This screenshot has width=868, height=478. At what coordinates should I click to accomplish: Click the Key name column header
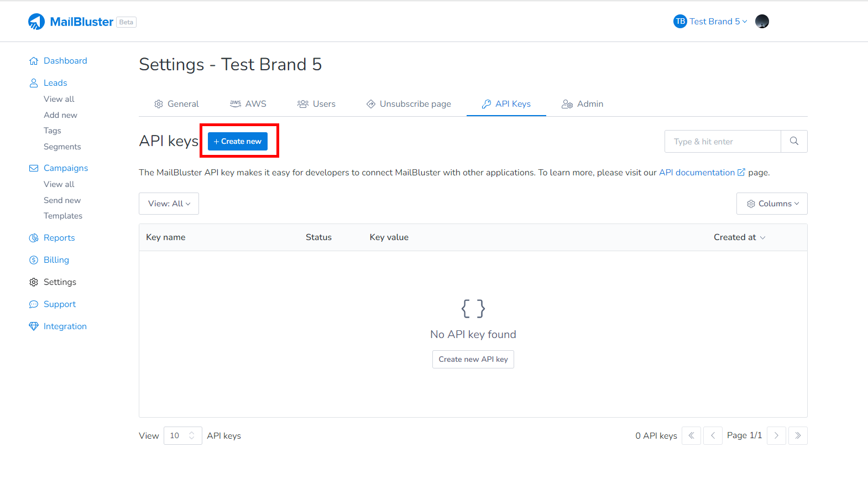click(x=166, y=237)
